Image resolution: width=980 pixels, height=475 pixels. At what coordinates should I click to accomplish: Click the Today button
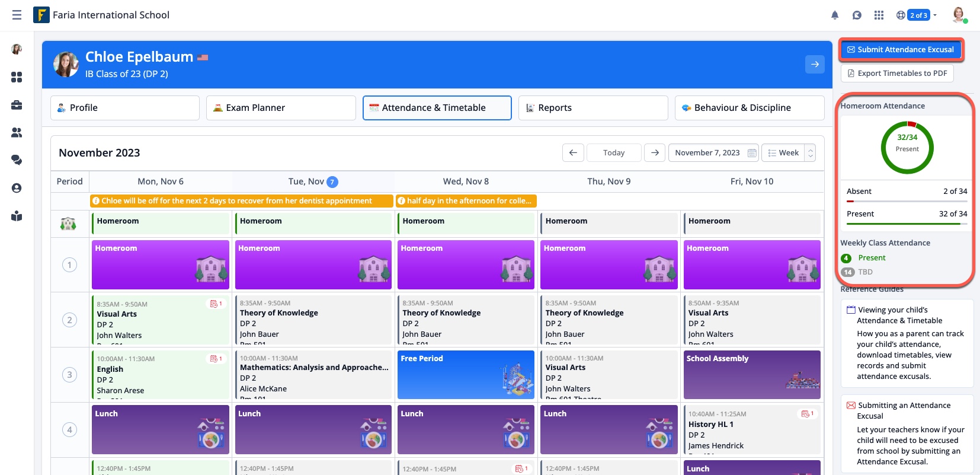(x=614, y=153)
